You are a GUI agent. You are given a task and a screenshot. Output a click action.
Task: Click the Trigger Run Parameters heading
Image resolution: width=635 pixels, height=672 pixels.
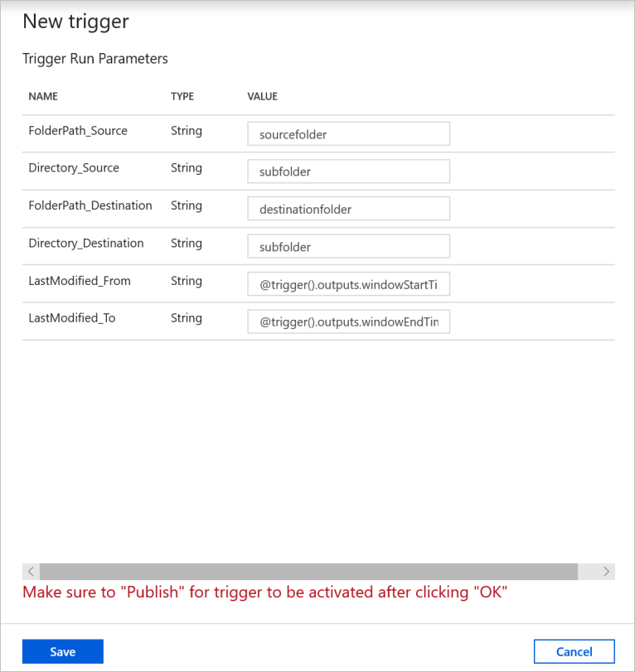[95, 58]
